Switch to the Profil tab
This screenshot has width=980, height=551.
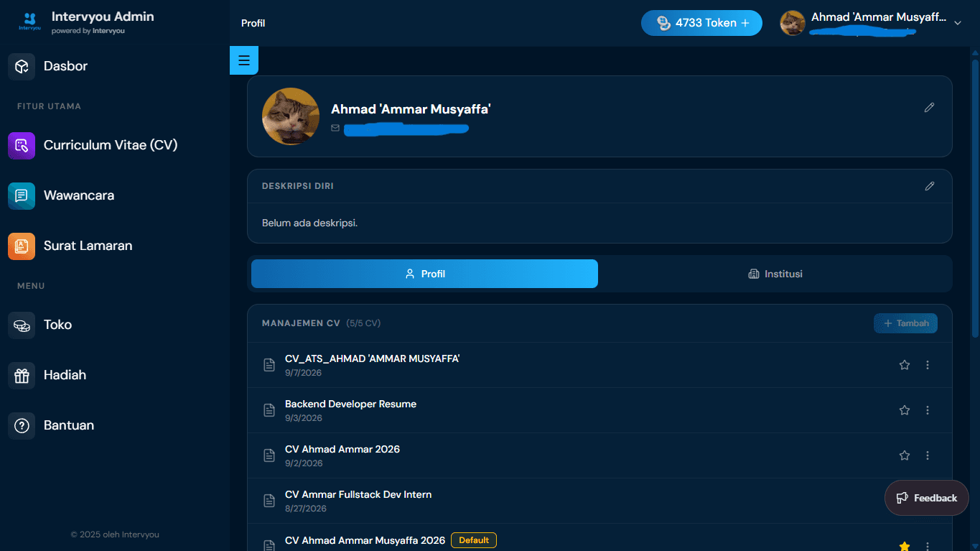pyautogui.click(x=424, y=274)
